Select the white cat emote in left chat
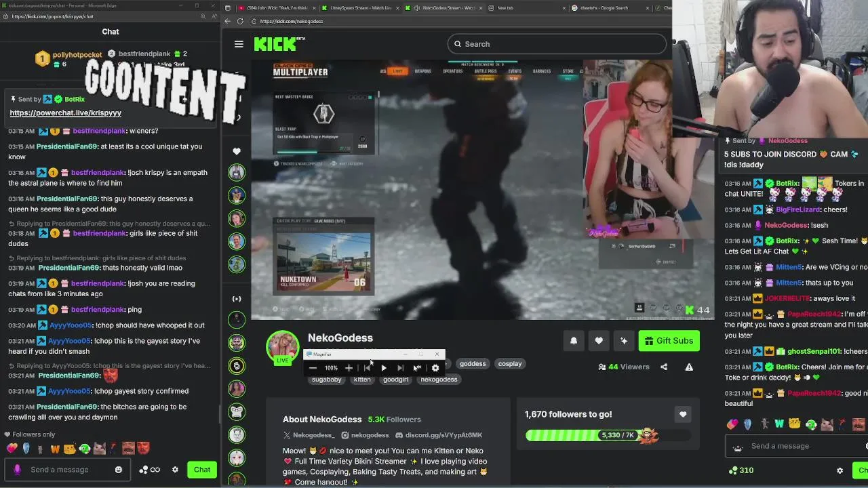Screen dimensions: 868x488 point(99,449)
